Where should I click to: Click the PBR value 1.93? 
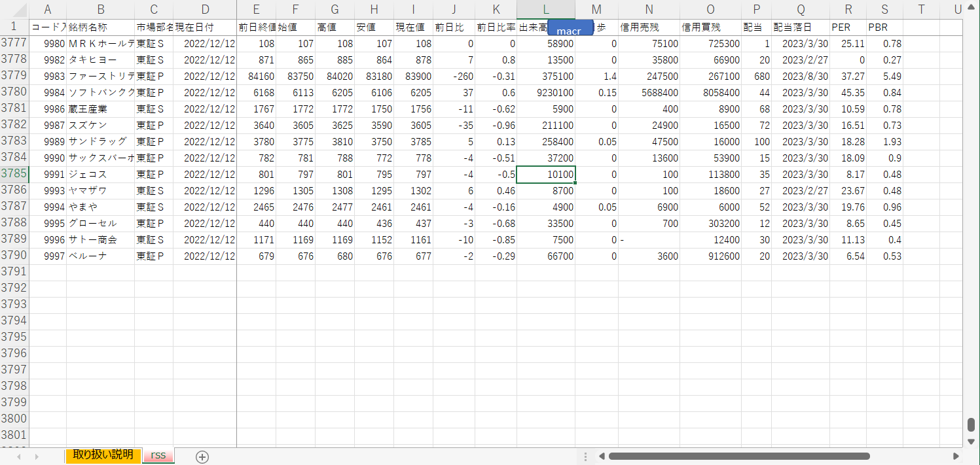[884, 142]
